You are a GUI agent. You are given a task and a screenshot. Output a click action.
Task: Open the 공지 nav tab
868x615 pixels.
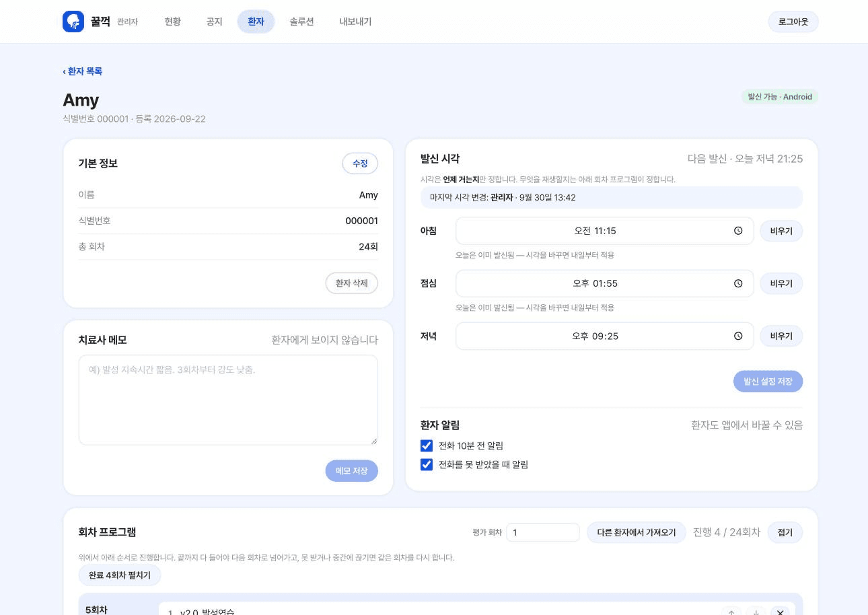click(214, 22)
